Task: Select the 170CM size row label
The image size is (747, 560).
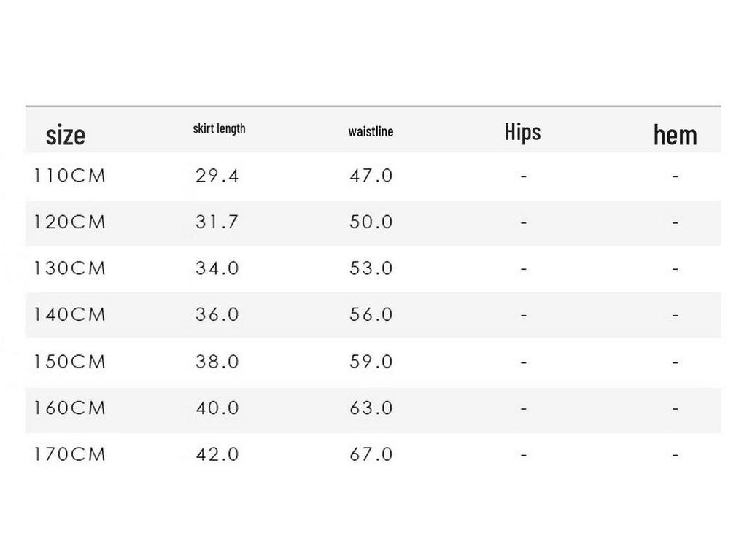Action: point(69,454)
